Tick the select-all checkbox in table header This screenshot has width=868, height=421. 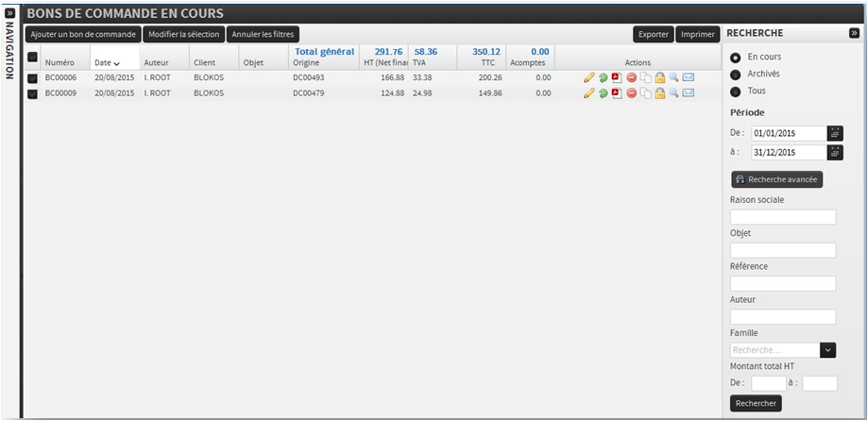(x=32, y=59)
